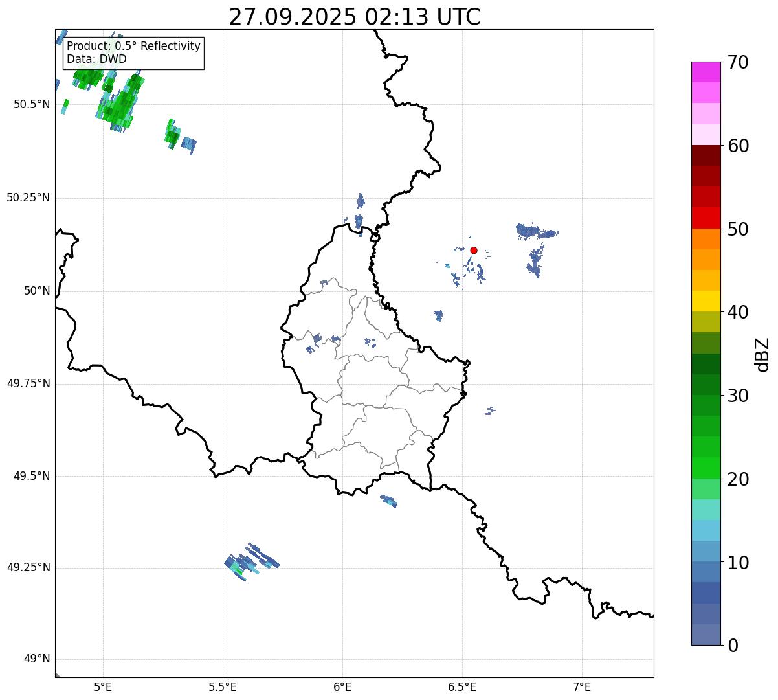Click the blue radar echo near 49.25°N 5.5°E
The height and width of the screenshot is (700, 778).
pyautogui.click(x=251, y=561)
